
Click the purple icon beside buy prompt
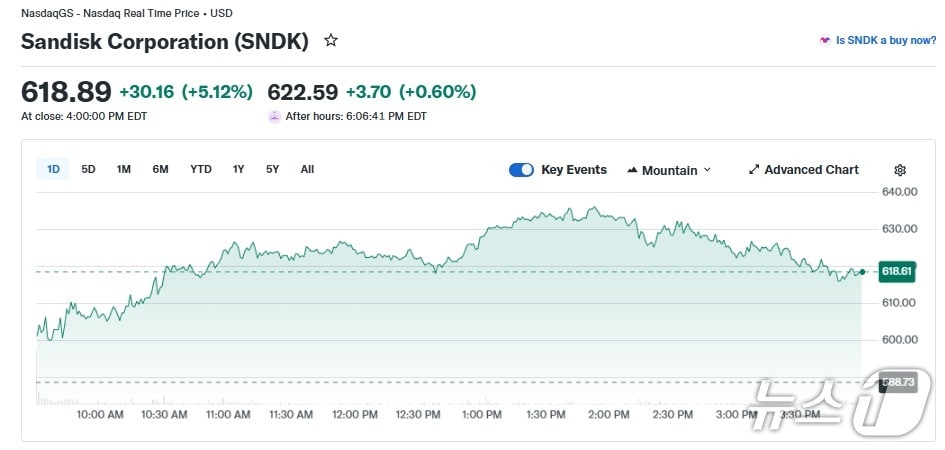(824, 40)
